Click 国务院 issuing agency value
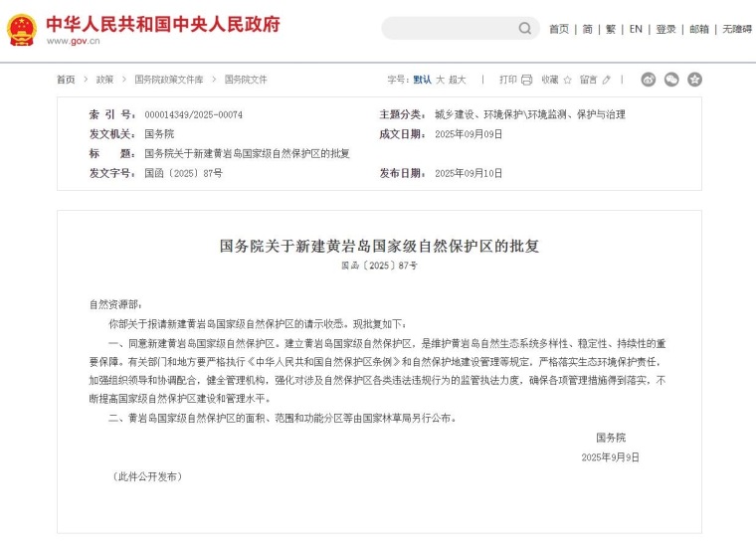756x542 pixels. 159,134
